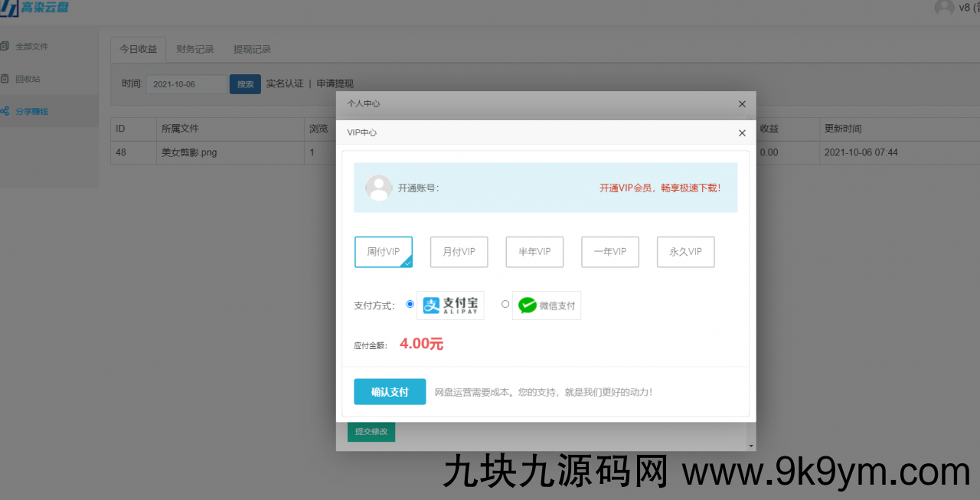
Task: Click the WeChat Pay logo
Action: pos(547,306)
